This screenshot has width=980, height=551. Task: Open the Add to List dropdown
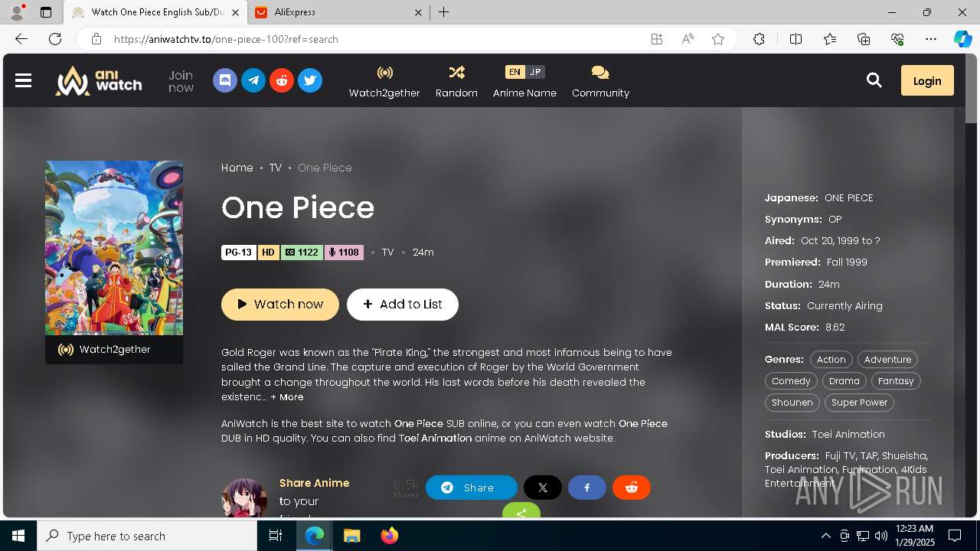(403, 305)
